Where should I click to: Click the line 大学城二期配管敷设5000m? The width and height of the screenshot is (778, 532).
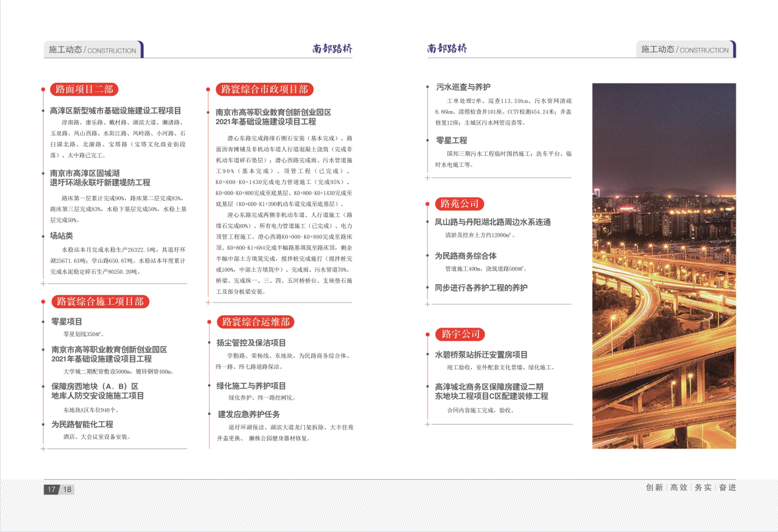pyautogui.click(x=118, y=371)
